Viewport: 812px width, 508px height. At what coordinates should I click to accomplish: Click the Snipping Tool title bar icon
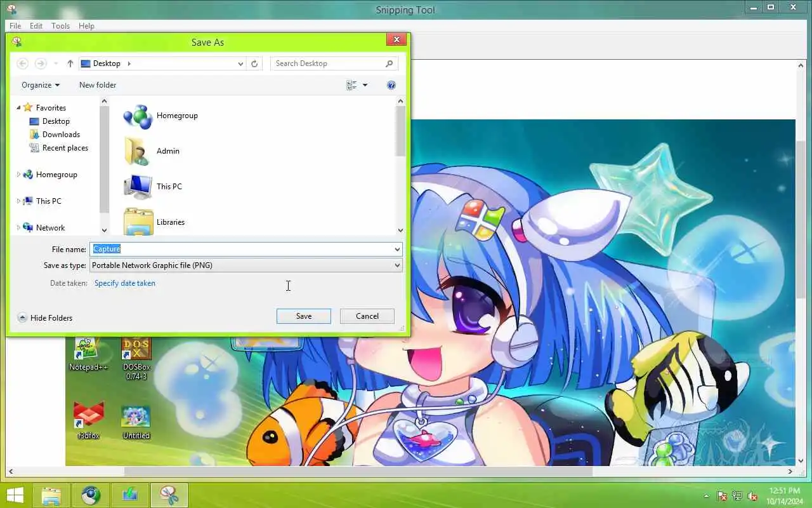click(x=11, y=9)
